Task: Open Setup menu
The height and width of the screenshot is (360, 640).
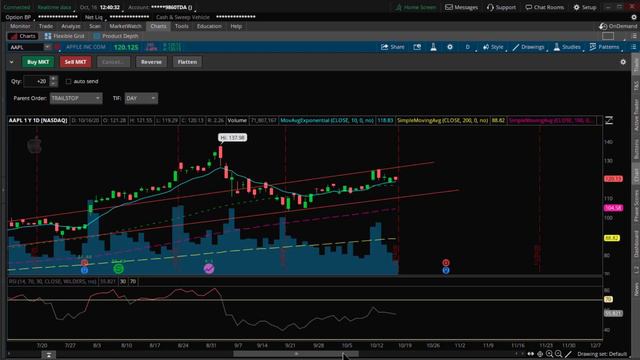Action: click(x=585, y=7)
